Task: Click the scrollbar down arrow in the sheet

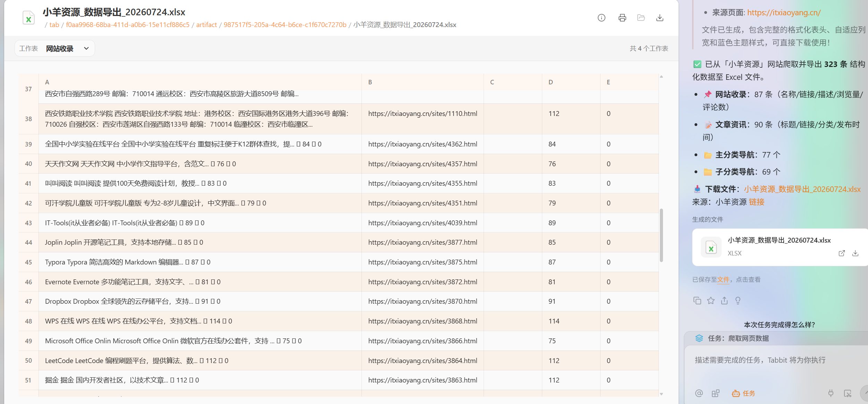Action: [x=661, y=394]
